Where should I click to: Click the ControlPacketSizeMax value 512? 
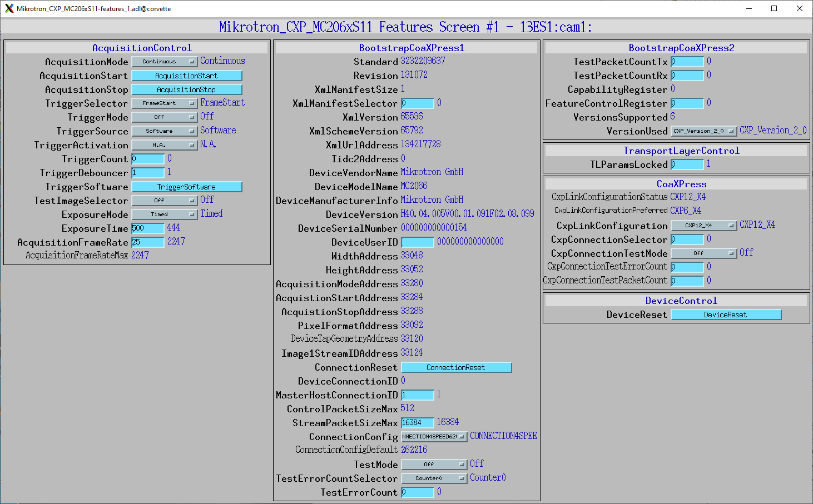click(x=407, y=408)
